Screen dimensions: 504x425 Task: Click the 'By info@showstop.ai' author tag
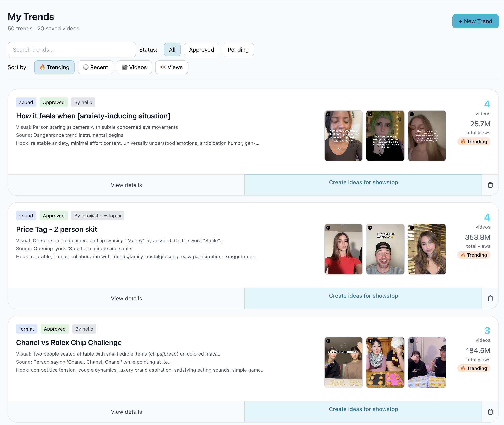(98, 215)
